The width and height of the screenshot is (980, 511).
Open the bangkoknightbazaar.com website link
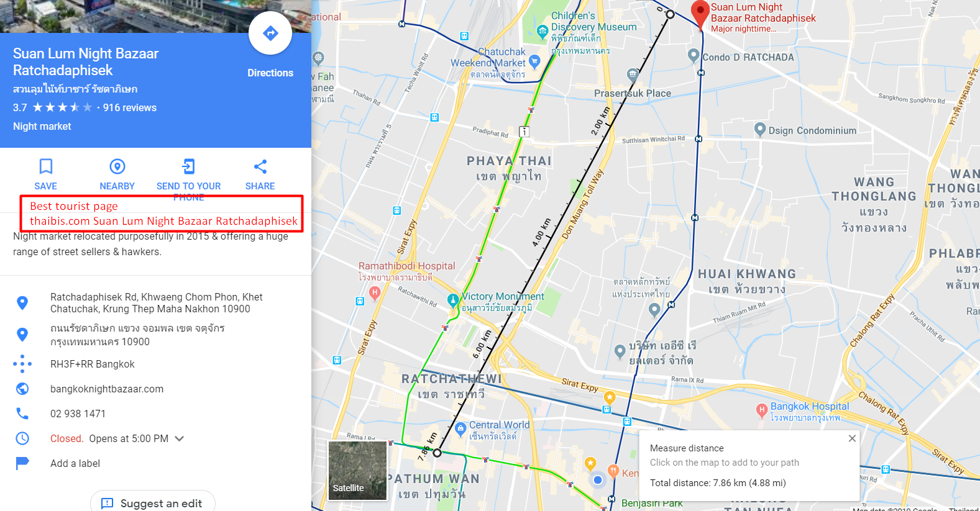pos(107,389)
